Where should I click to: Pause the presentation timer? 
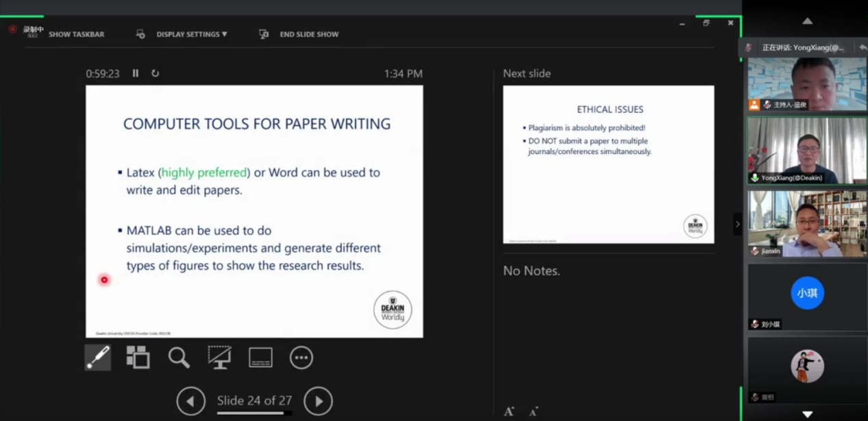(136, 73)
